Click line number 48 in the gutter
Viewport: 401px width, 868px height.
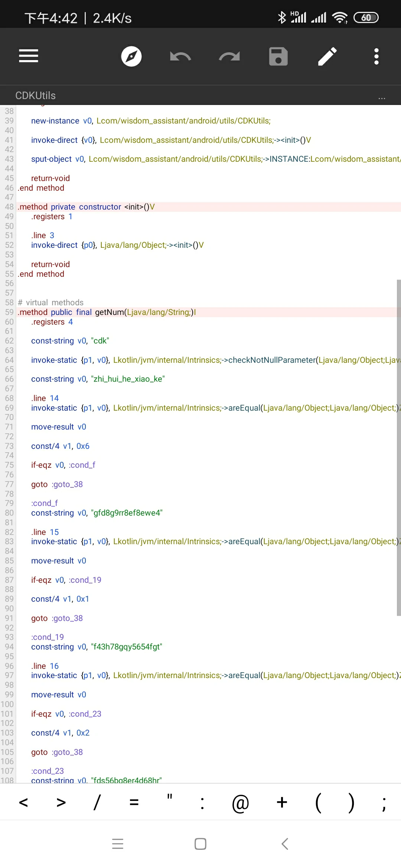tap(9, 207)
